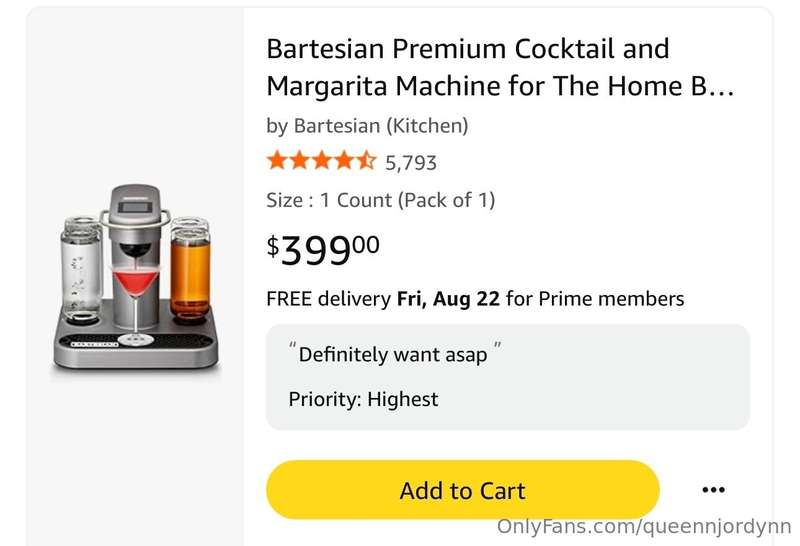The image size is (800, 546).
Task: Open the cocktail machine product thumbnail
Action: 136,277
